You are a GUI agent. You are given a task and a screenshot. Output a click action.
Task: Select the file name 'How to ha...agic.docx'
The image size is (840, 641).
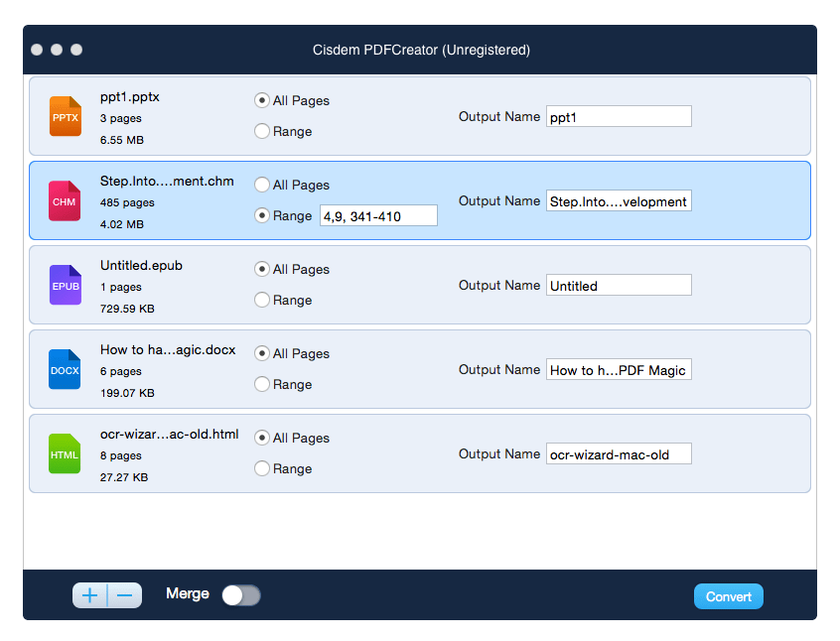pyautogui.click(x=168, y=349)
